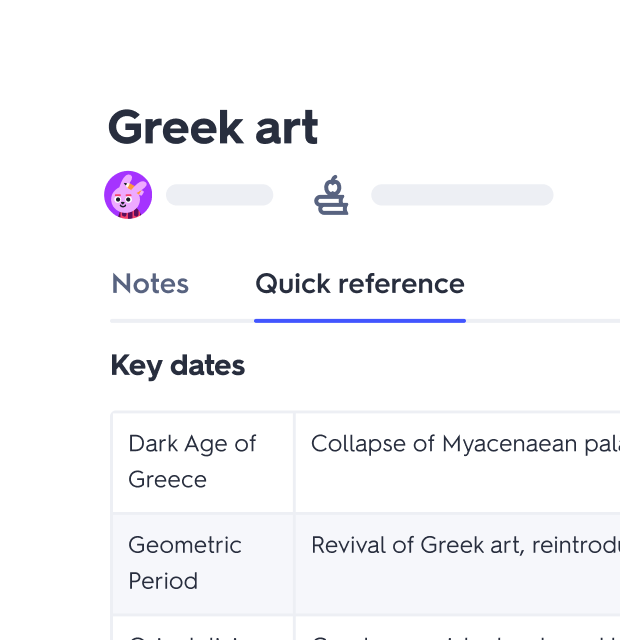Click the Revival of Greek art cell
The image size is (620, 640).
(x=457, y=562)
